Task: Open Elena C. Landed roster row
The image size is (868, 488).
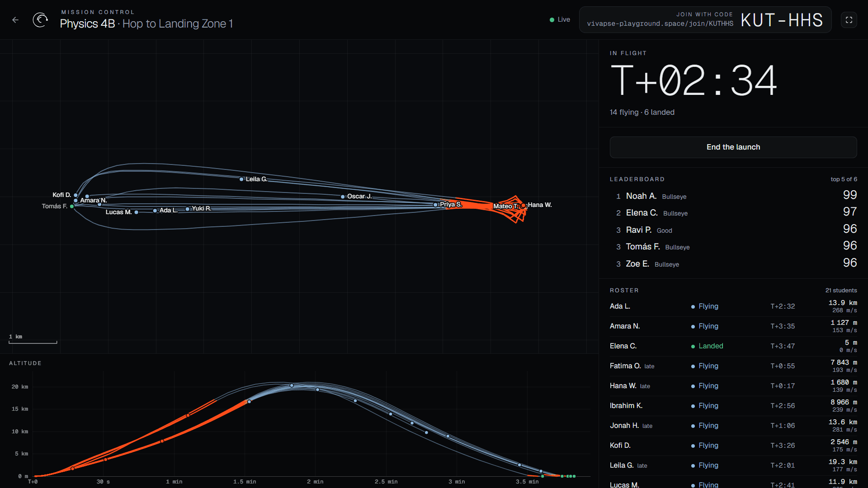Action: click(x=733, y=346)
